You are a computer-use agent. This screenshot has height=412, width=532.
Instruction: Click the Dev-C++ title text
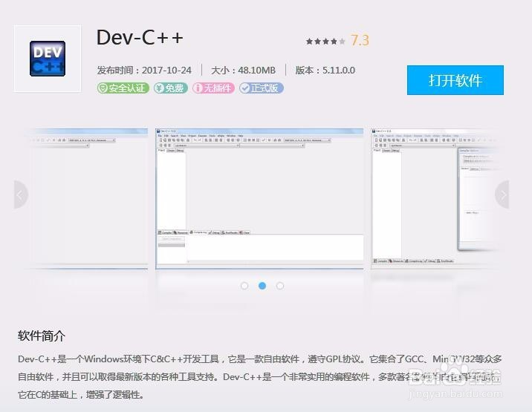coord(140,37)
